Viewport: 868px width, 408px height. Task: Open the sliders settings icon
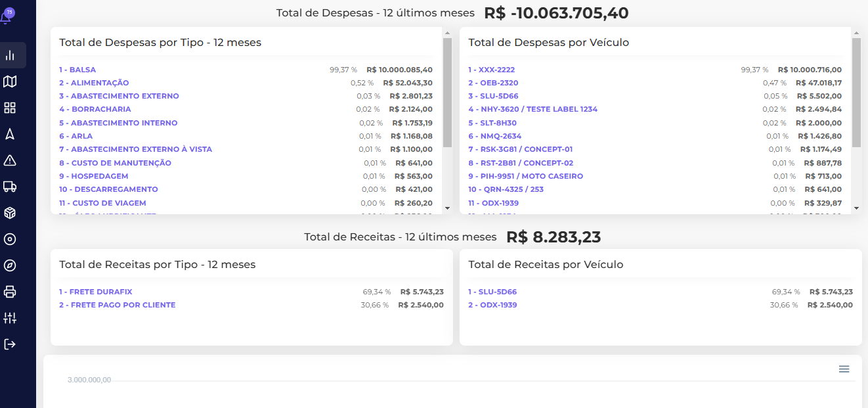pyautogui.click(x=10, y=318)
